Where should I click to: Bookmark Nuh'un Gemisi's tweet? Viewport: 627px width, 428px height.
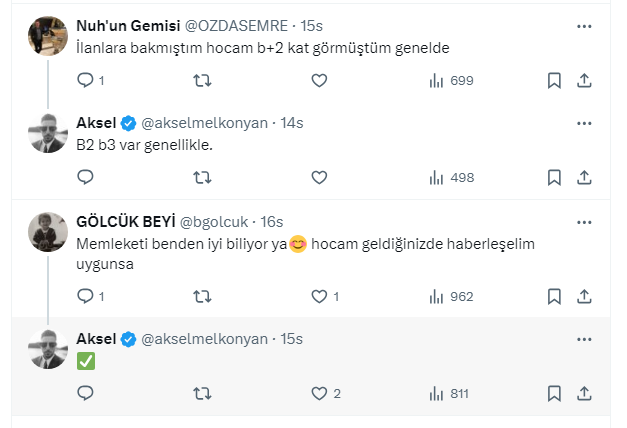(x=554, y=80)
